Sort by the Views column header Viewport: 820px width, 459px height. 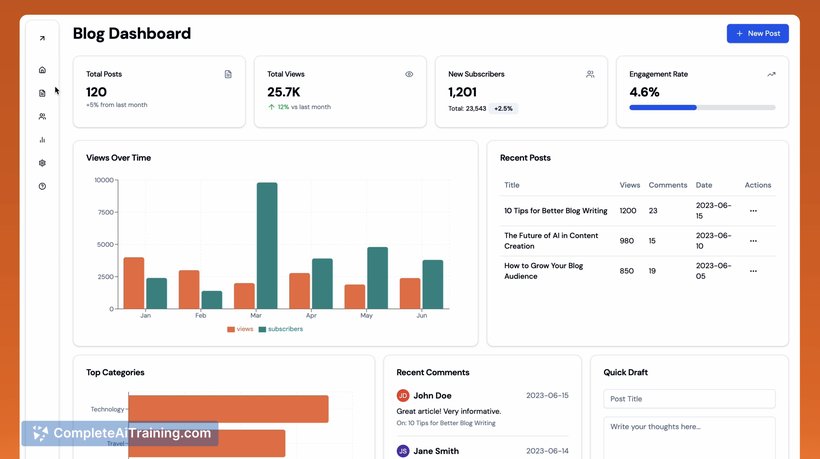tap(630, 185)
